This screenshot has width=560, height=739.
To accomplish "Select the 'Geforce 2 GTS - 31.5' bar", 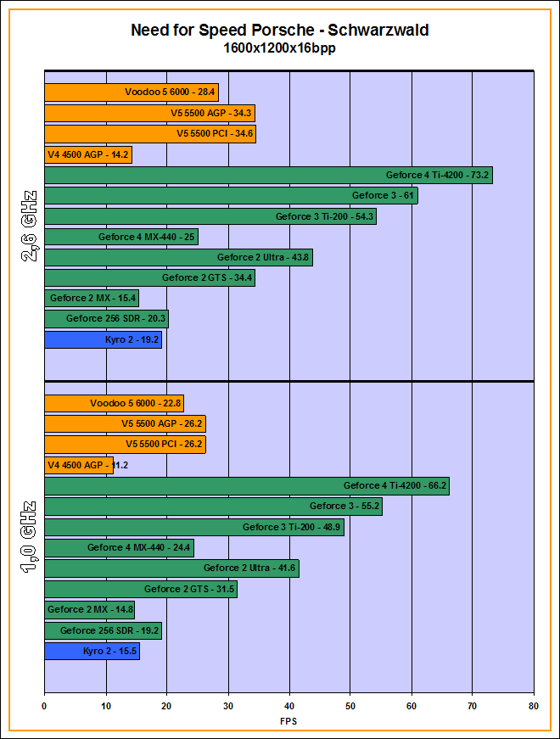I will tap(140, 589).
